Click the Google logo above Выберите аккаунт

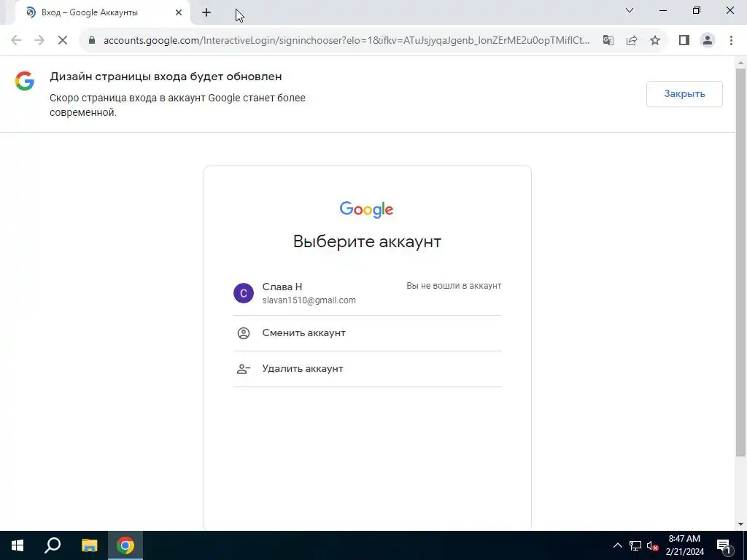point(366,209)
